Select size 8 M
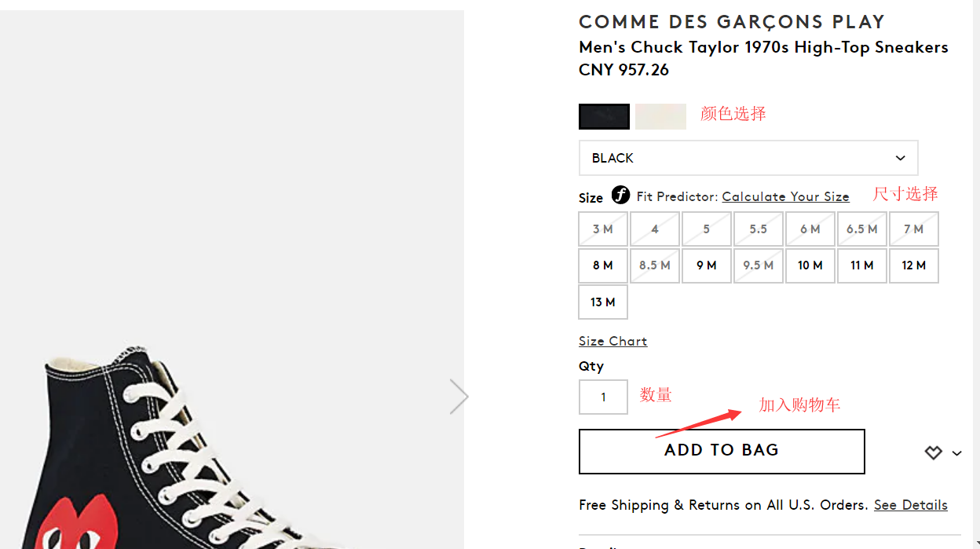The image size is (980, 549). click(603, 265)
